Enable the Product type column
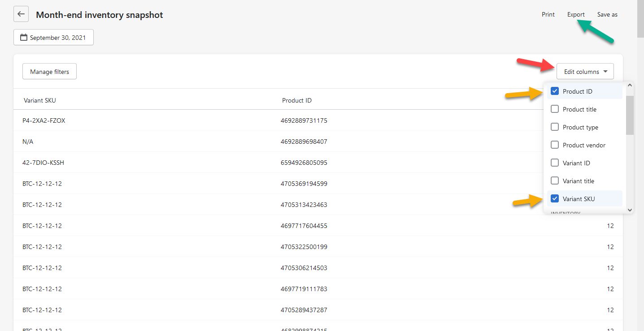The image size is (644, 331). [555, 127]
